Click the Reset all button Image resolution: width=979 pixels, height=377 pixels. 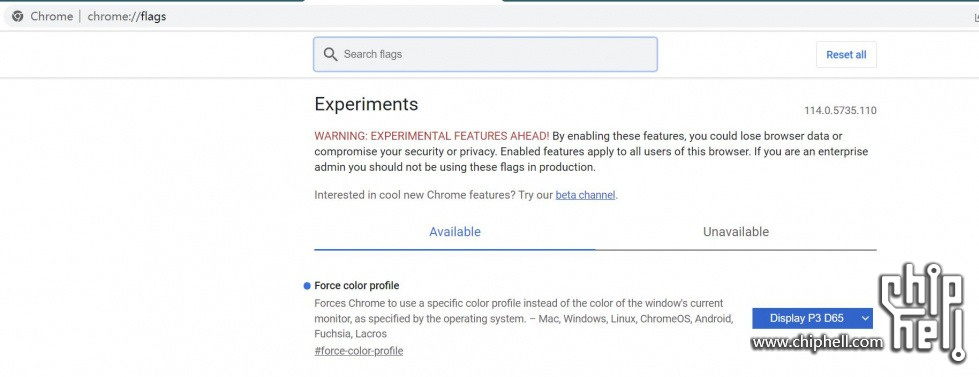coord(846,55)
